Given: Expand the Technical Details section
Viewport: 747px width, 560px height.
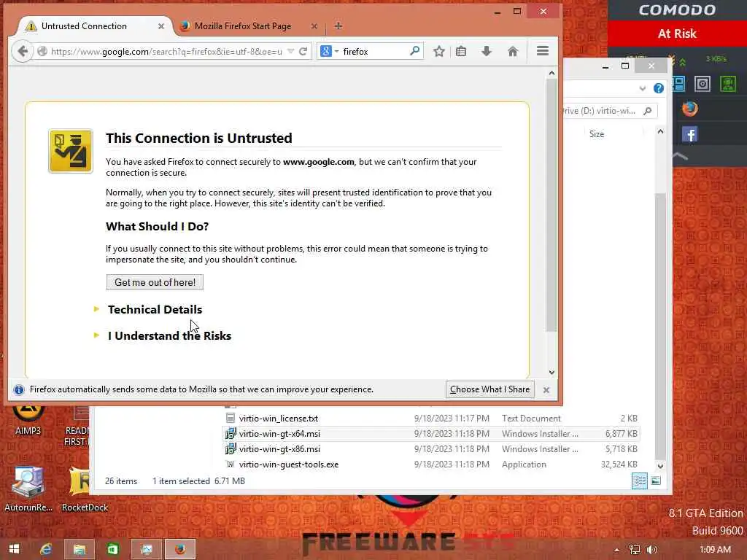Looking at the screenshot, I should click(x=155, y=309).
